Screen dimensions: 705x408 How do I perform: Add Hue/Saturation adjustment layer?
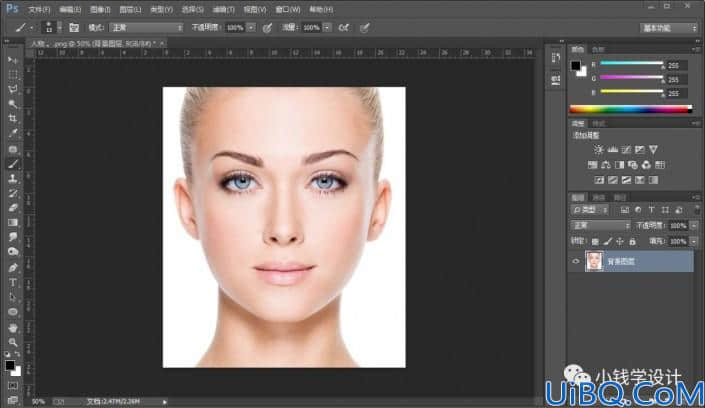(593, 165)
